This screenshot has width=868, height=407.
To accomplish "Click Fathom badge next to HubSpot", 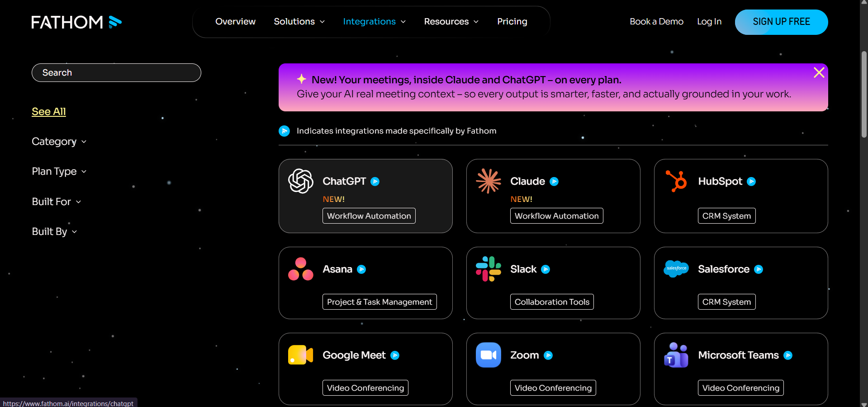I will 751,182.
